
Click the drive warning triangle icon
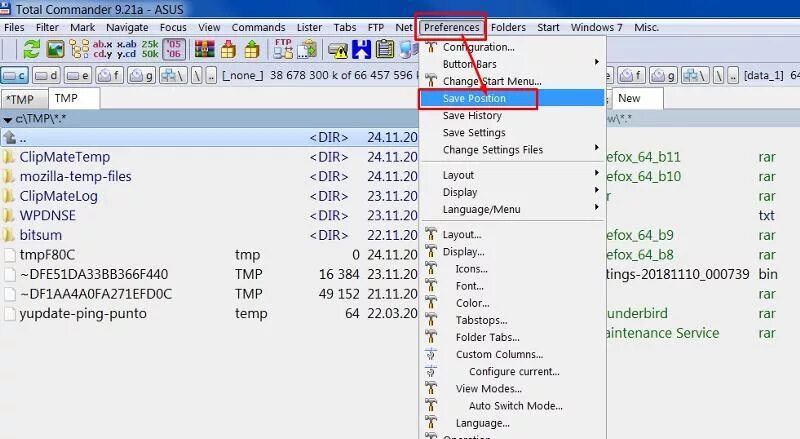point(338,50)
